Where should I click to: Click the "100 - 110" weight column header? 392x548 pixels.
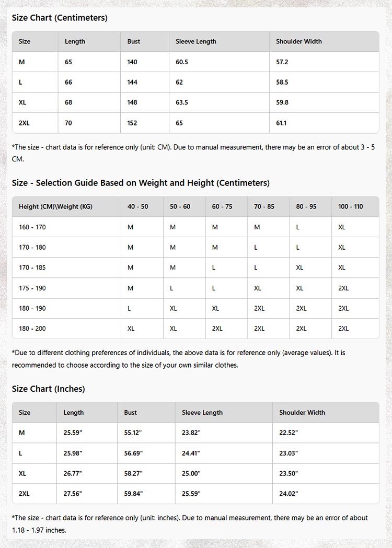(x=350, y=207)
